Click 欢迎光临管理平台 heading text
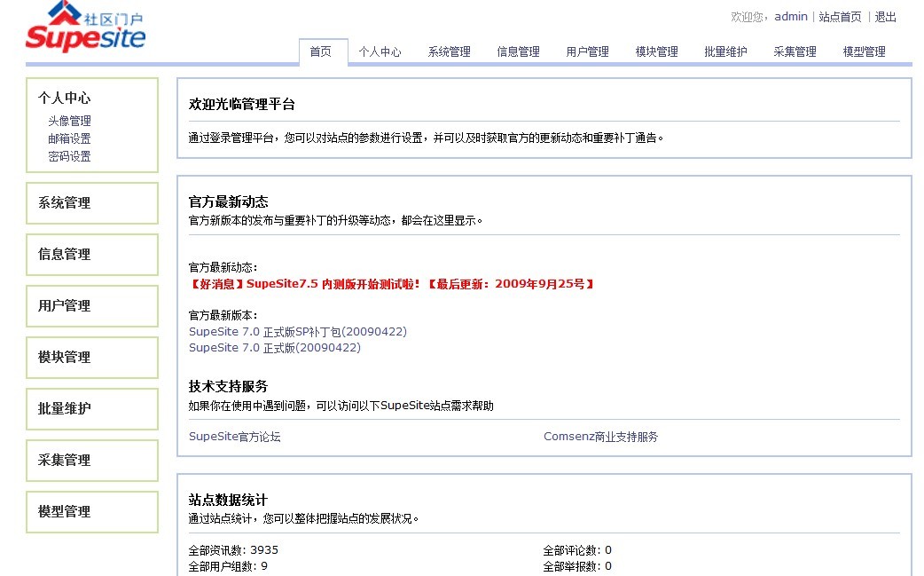The width and height of the screenshot is (924, 576). 241,105
